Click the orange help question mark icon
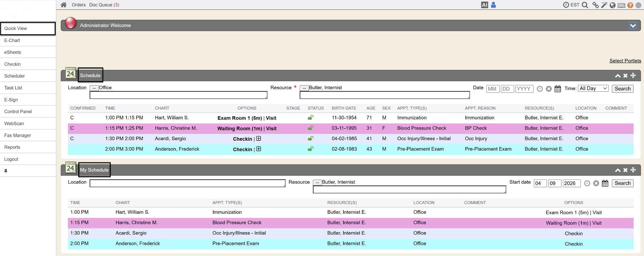The width and height of the screenshot is (644, 256). (x=630, y=5)
